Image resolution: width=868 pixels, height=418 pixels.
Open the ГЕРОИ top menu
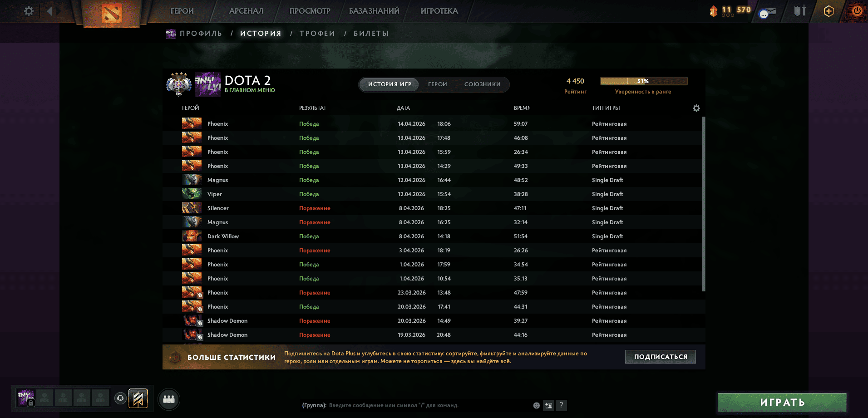182,11
